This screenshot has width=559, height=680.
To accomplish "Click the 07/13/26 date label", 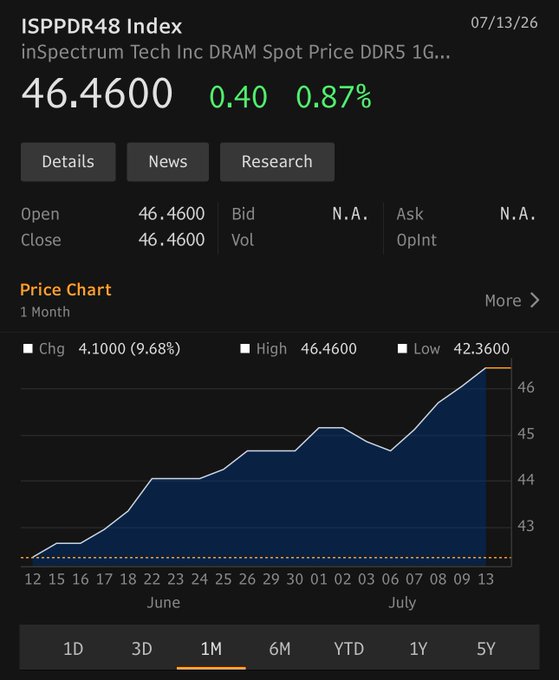I will (504, 23).
